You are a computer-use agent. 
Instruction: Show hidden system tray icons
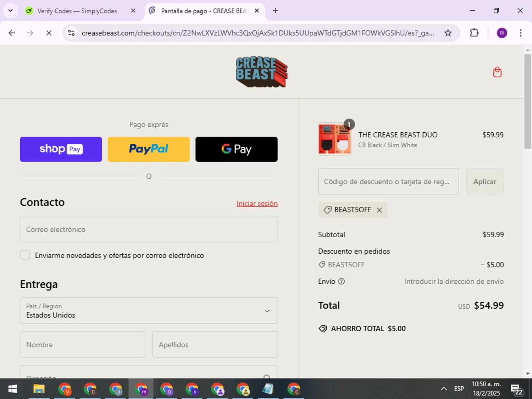pos(444,389)
